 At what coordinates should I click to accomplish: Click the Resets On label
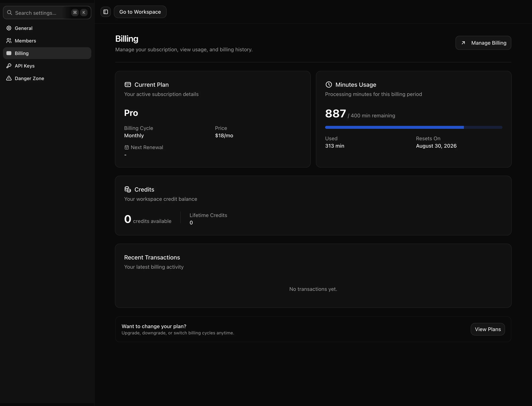[x=428, y=138]
